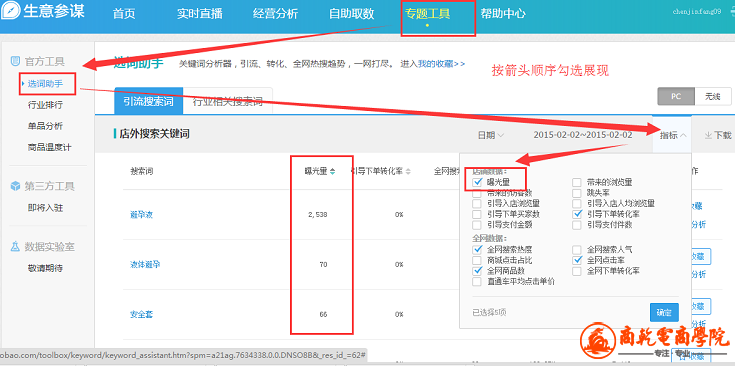Click the 官方工具 shield icon
Screen dimensions: 735x366
pos(15,61)
